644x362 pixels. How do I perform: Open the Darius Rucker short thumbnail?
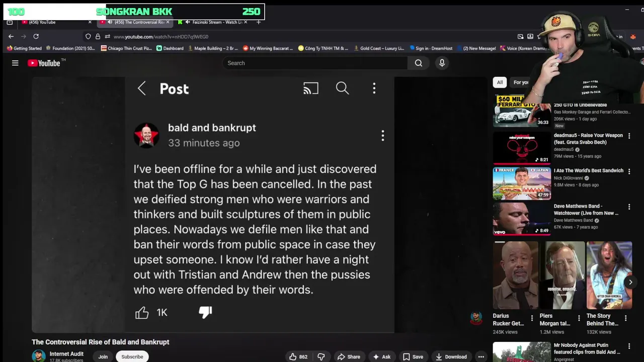(515, 275)
